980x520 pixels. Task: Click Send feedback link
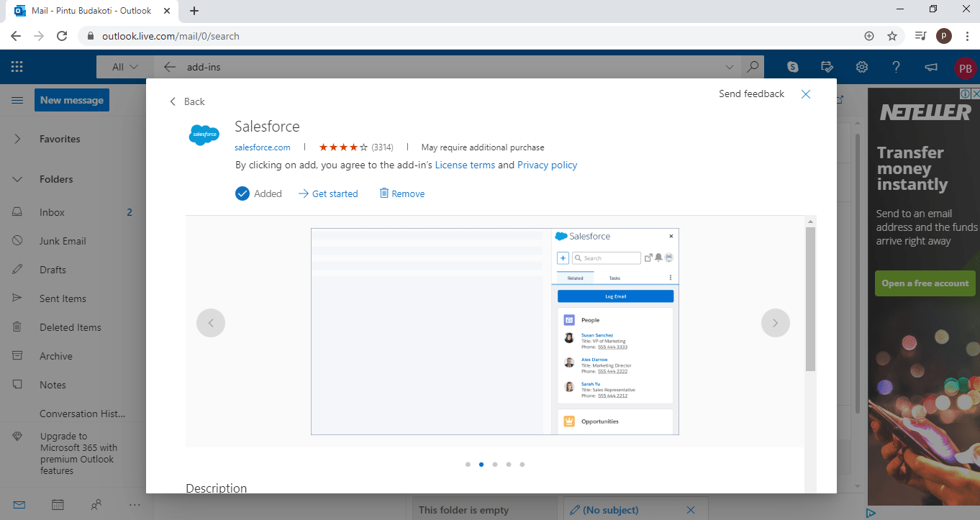751,93
